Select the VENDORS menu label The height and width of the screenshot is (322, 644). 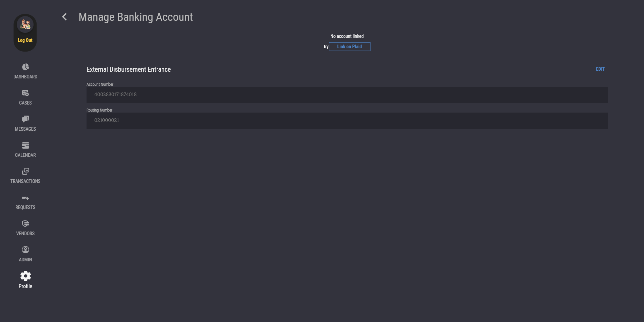click(x=25, y=234)
